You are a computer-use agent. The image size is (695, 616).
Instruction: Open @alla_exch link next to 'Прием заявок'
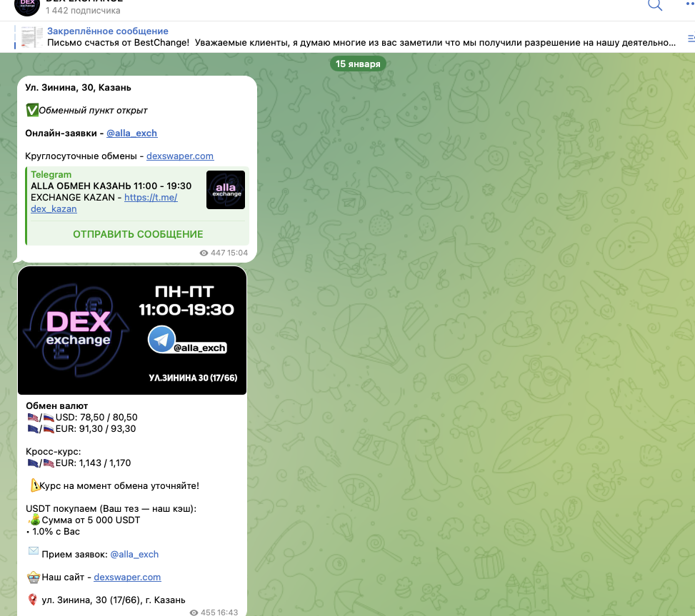click(x=134, y=554)
